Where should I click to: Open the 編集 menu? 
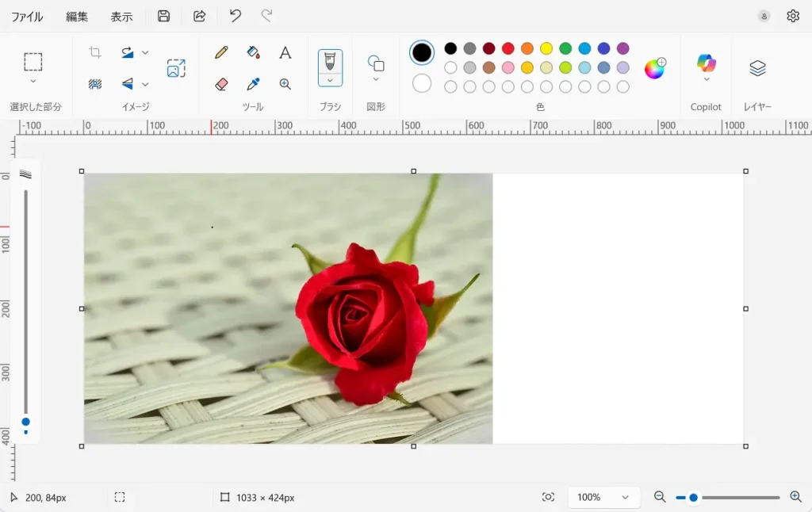point(77,17)
